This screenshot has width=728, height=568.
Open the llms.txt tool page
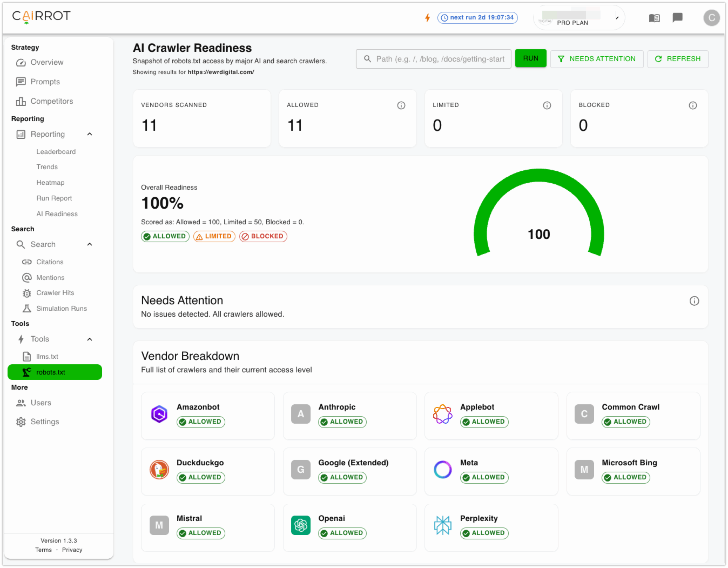click(47, 356)
